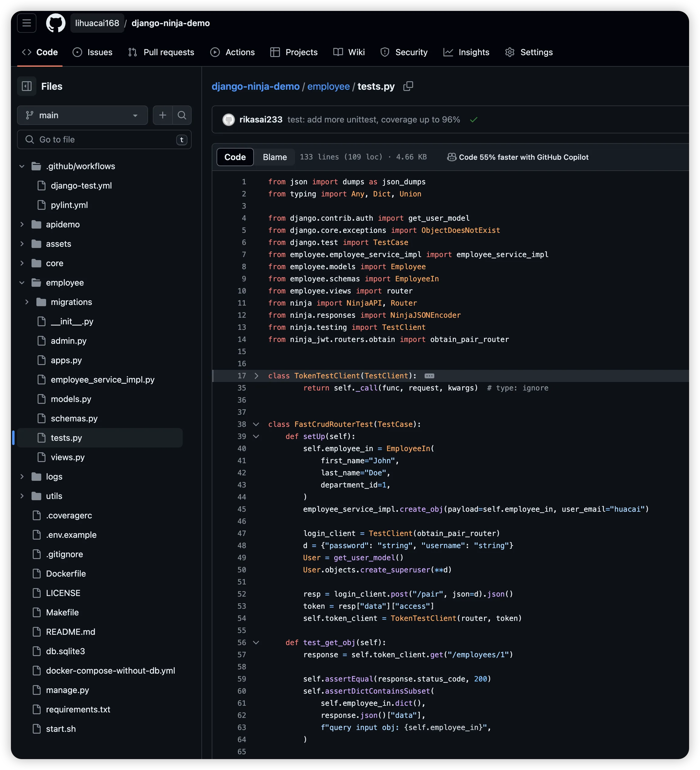The height and width of the screenshot is (770, 700).
Task: Expand collapsed code ellipsis on line 17
Action: (429, 376)
